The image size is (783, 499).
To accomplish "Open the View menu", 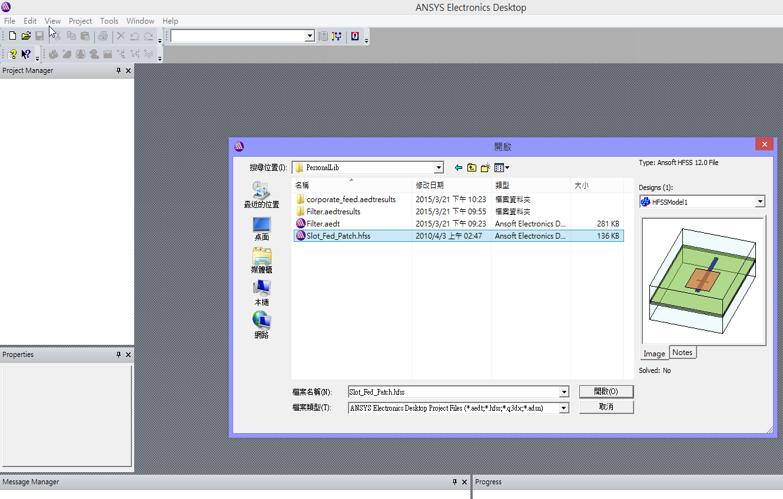I will tap(52, 21).
